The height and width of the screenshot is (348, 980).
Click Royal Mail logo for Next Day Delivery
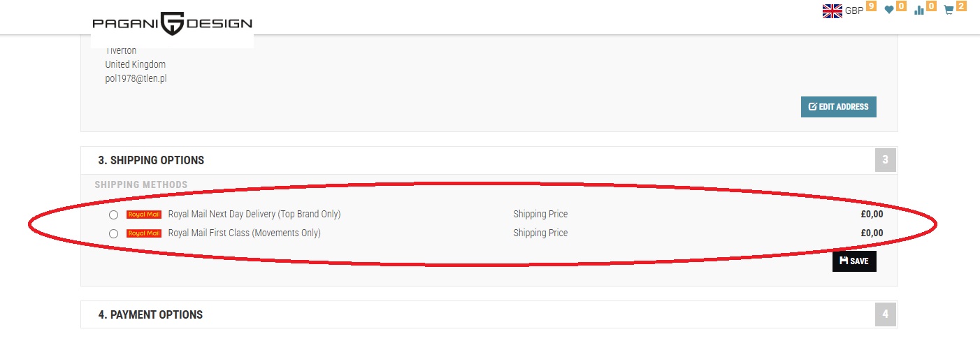[144, 215]
